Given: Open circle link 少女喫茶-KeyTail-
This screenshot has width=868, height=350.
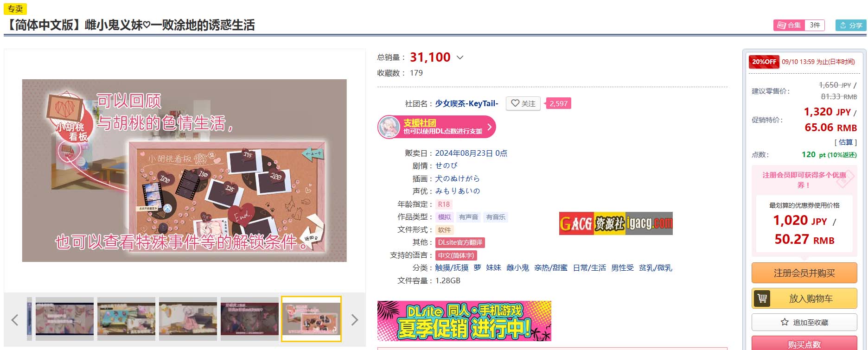Looking at the screenshot, I should point(466,103).
